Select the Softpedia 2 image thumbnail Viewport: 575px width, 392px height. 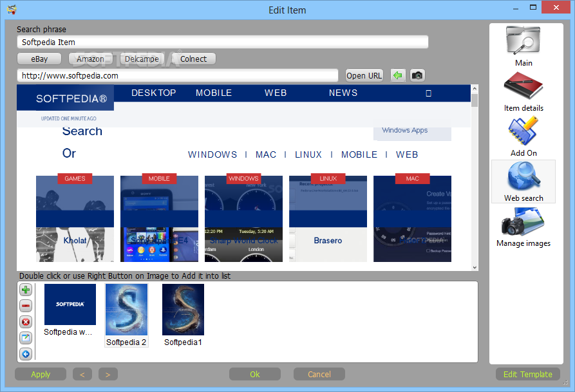click(x=126, y=315)
